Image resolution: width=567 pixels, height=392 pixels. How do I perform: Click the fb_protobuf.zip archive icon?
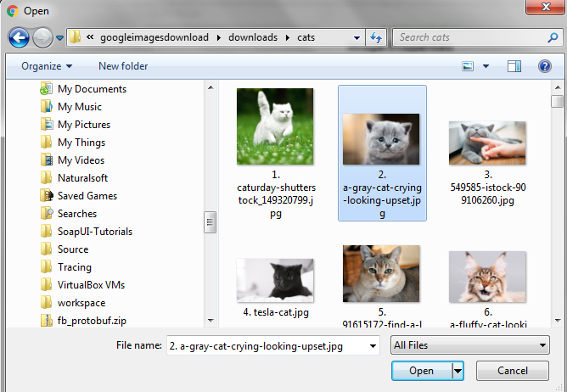(47, 321)
